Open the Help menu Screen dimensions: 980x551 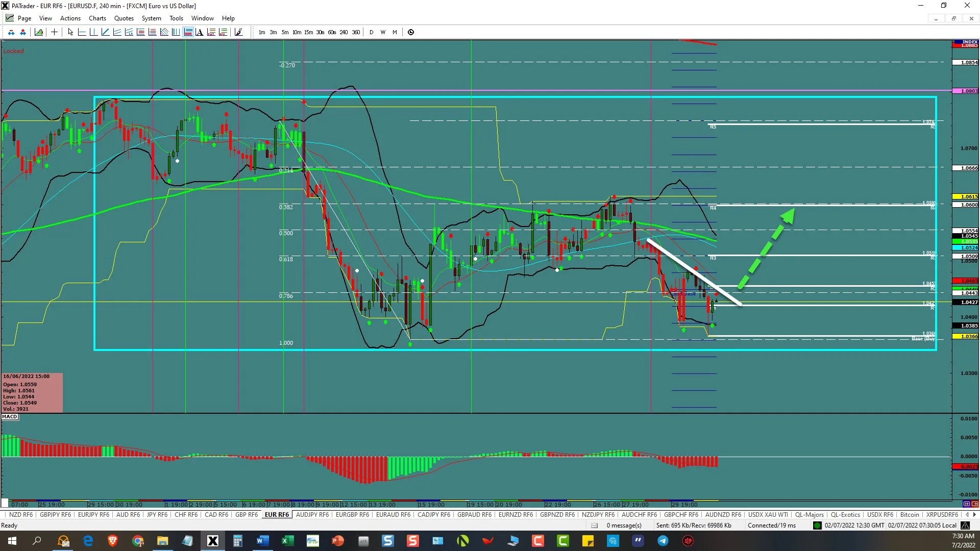pos(228,18)
